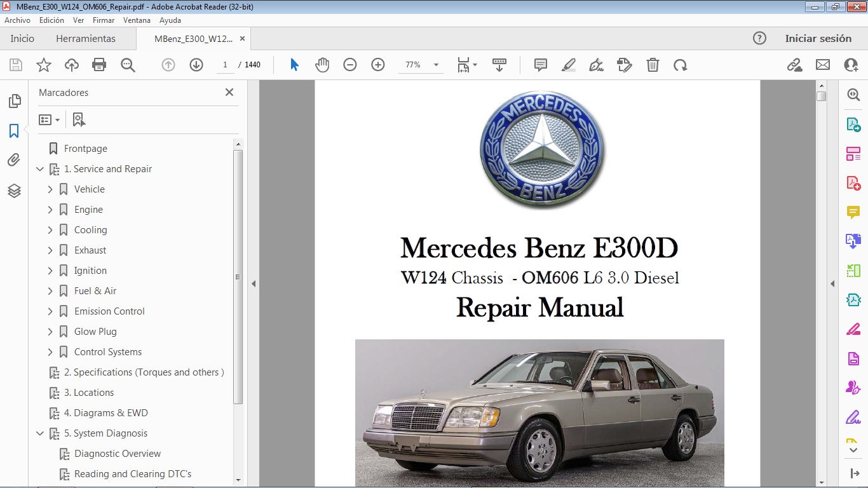This screenshot has width=868, height=488.
Task: Collapse 5. System Diagnosis bookmark
Action: coord(40,433)
